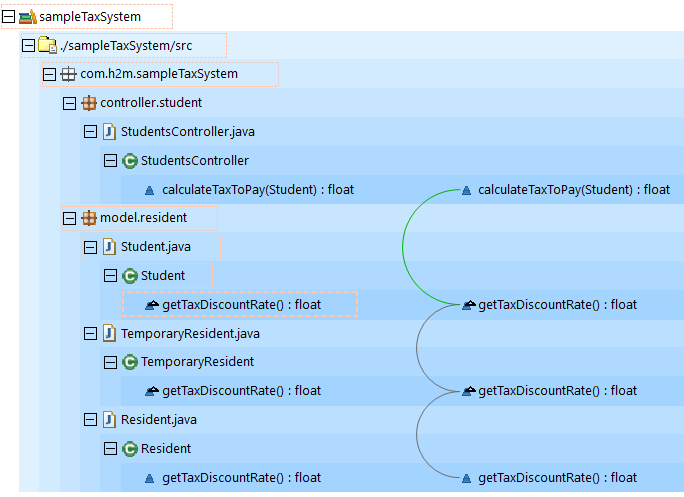Select the Student class label
This screenshot has height=497, width=684.
click(x=163, y=276)
